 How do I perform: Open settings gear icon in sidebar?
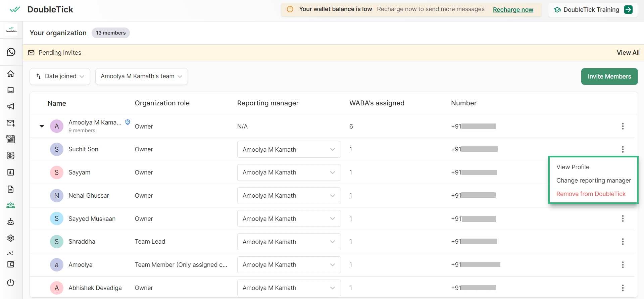point(11,238)
